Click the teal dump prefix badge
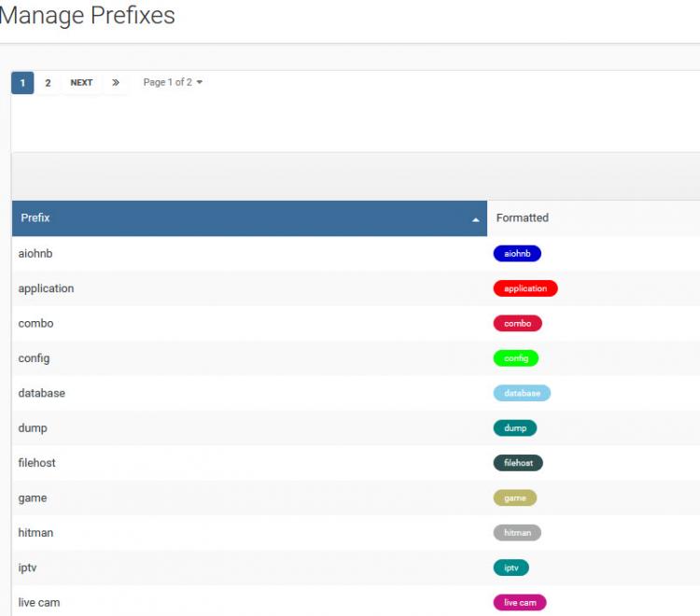The height and width of the screenshot is (616, 700). click(515, 428)
